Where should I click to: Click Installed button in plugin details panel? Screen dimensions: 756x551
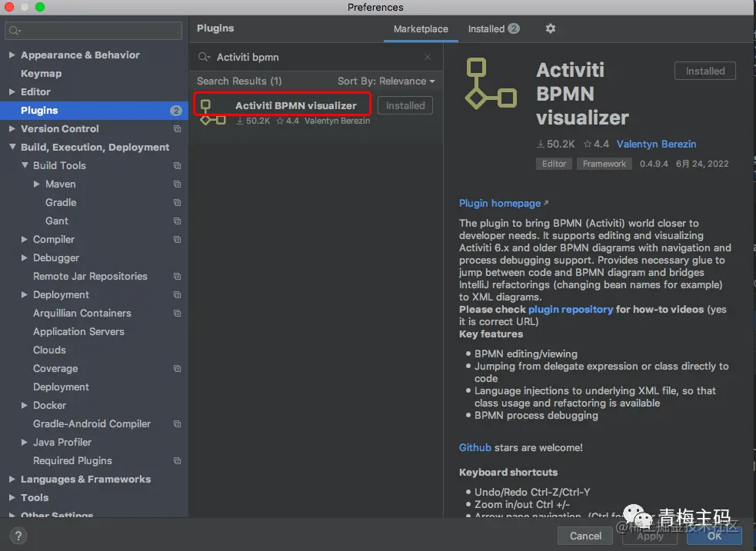click(705, 71)
